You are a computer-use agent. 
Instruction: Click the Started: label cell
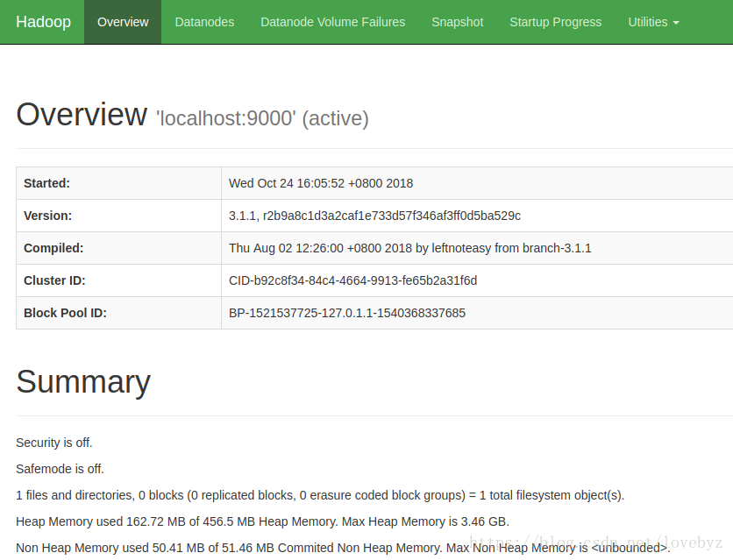click(118, 183)
